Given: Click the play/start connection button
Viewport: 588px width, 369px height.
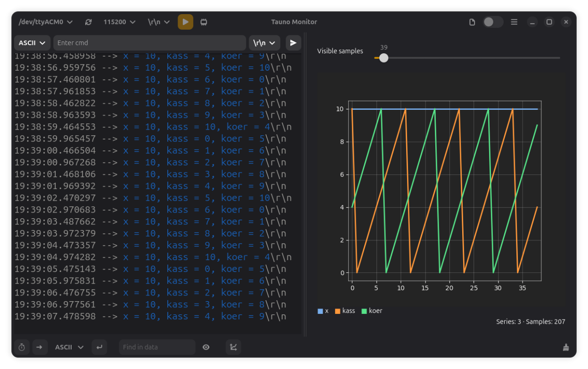Looking at the screenshot, I should [185, 22].
